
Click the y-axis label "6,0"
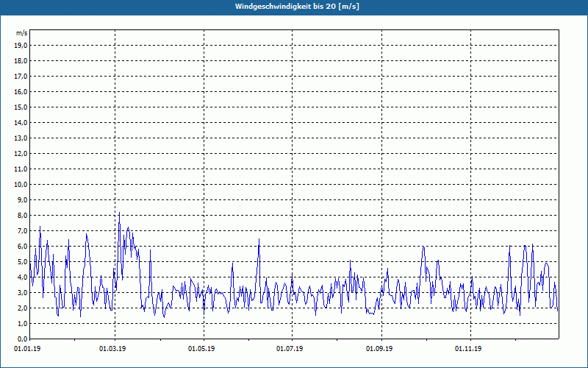coord(23,247)
